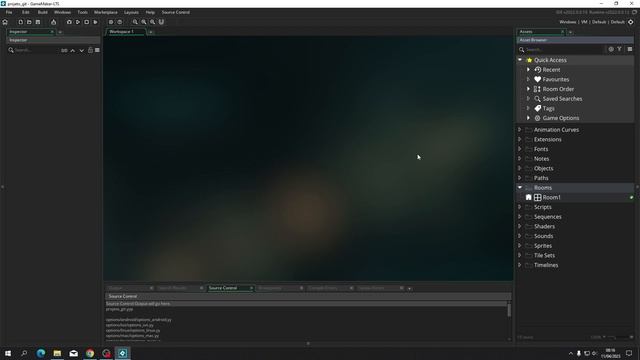This screenshot has width=640, height=360.
Task: Click the Run play icon
Action: 78,22
